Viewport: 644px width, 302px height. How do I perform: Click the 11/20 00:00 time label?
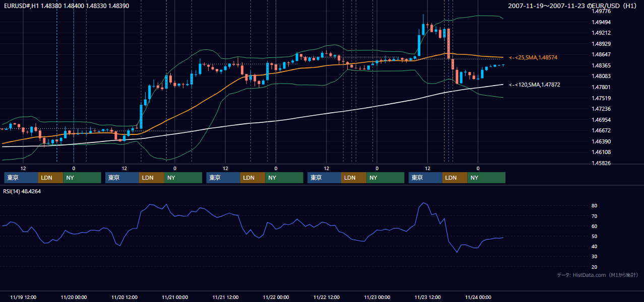pos(74,297)
